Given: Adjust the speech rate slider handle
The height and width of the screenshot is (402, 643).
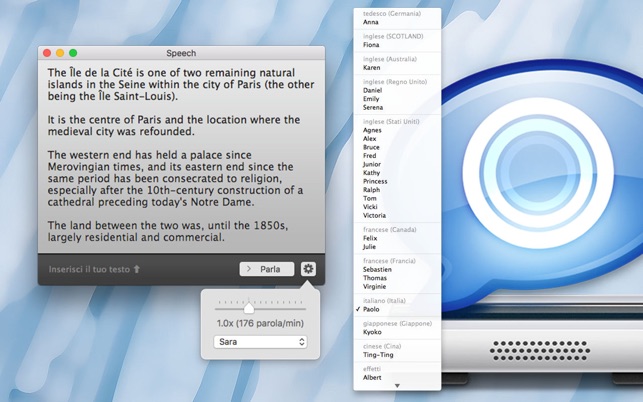Looking at the screenshot, I should click(x=249, y=307).
